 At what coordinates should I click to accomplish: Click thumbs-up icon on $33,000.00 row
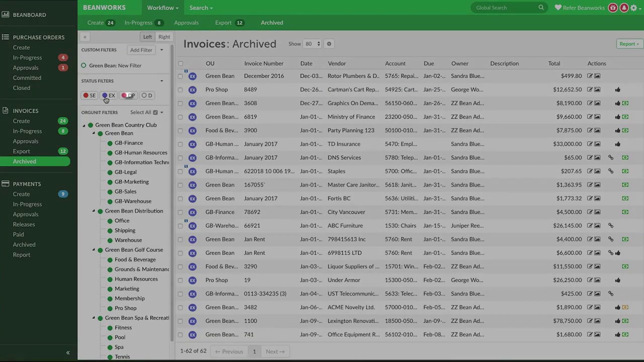point(617,144)
